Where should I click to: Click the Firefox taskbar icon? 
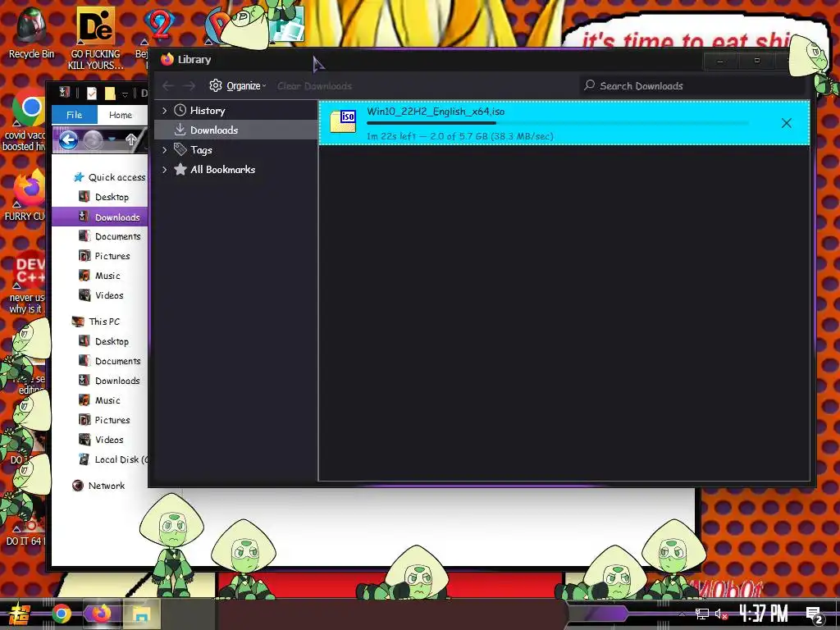(x=101, y=614)
